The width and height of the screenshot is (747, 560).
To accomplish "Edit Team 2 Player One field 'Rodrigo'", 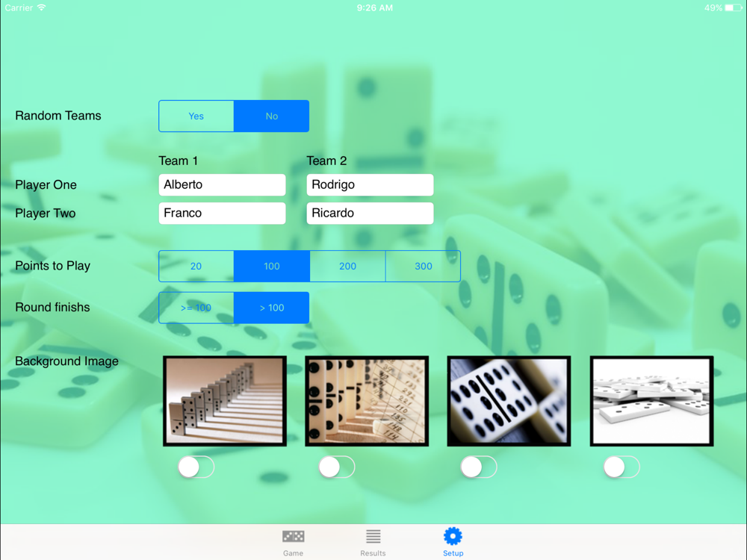I will click(371, 184).
